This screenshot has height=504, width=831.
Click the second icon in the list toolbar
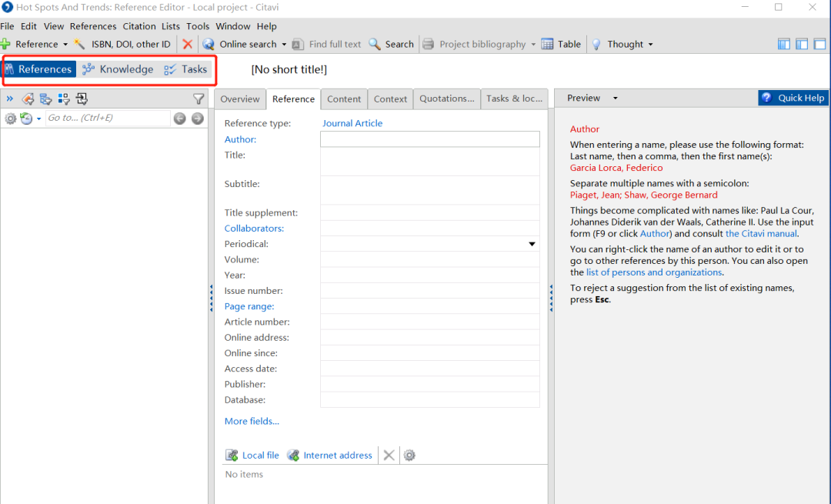click(x=45, y=98)
